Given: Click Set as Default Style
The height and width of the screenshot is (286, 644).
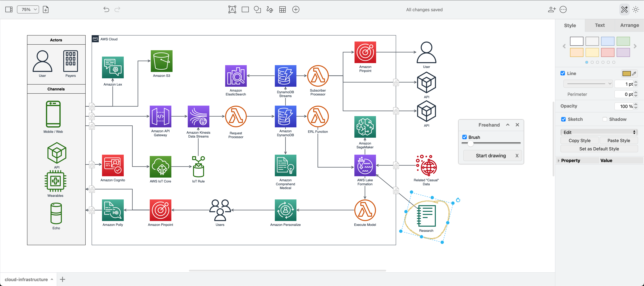Looking at the screenshot, I should click(599, 149).
